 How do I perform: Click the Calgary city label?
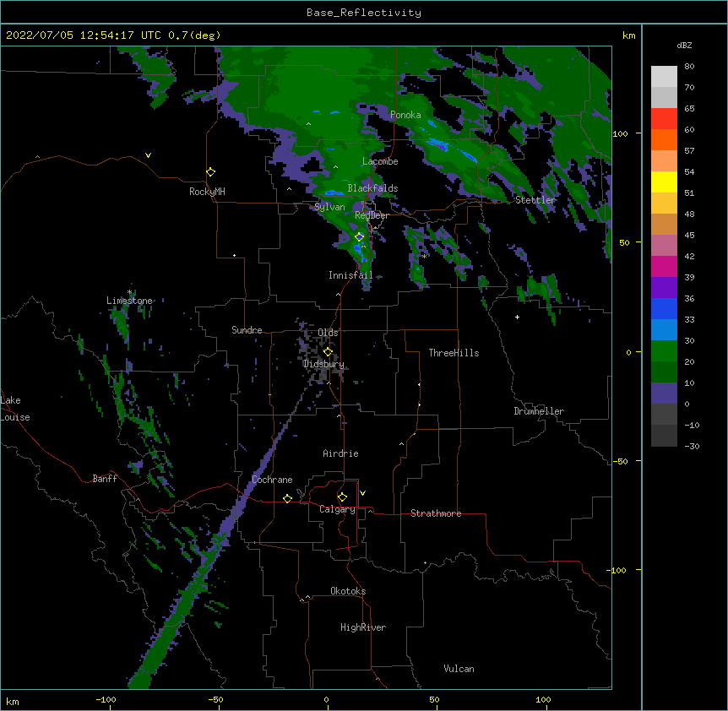click(x=337, y=509)
